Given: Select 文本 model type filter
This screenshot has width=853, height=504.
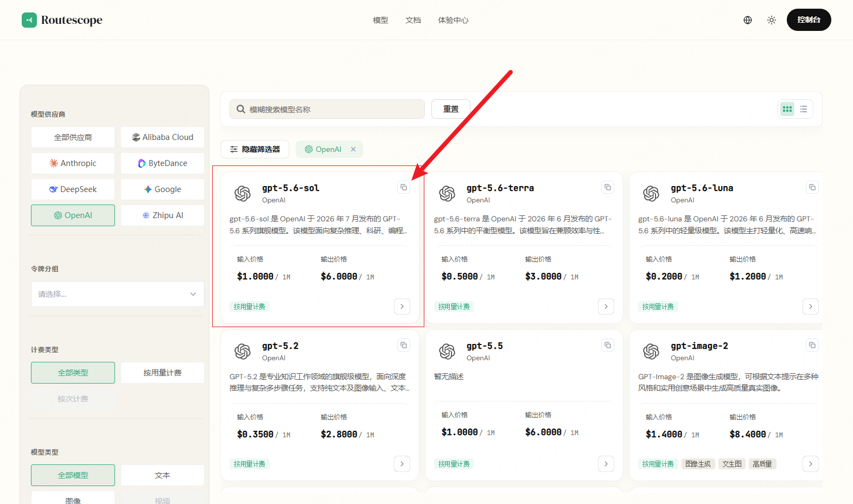Looking at the screenshot, I should tap(162, 475).
